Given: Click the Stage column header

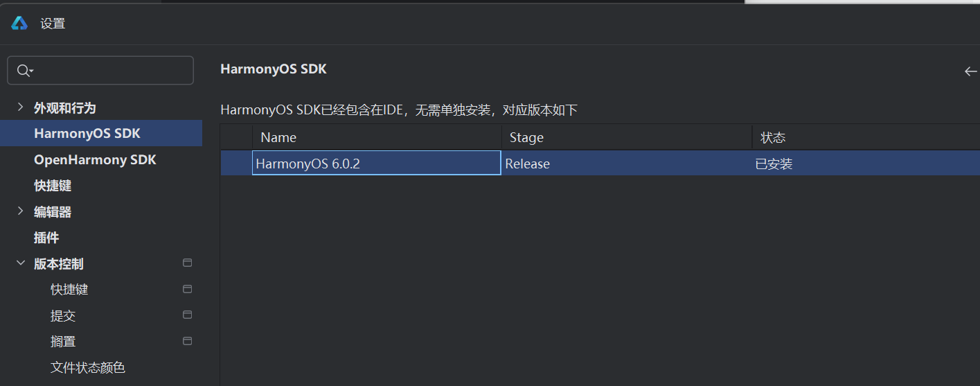Looking at the screenshot, I should [x=526, y=137].
